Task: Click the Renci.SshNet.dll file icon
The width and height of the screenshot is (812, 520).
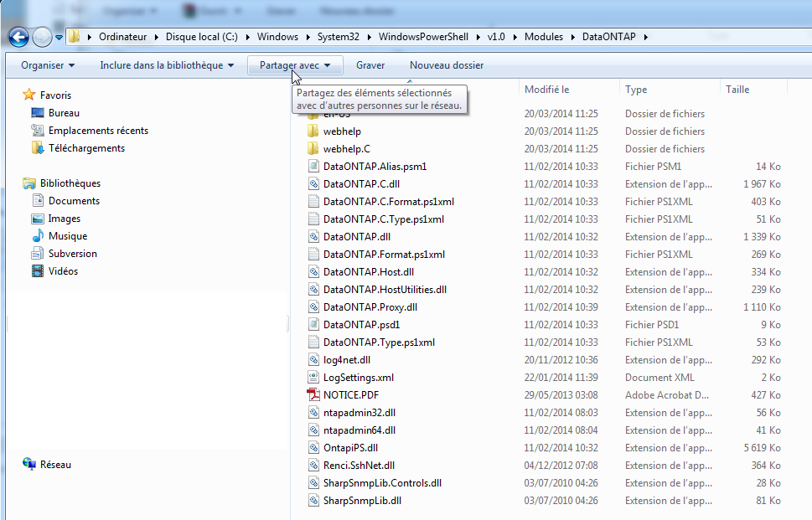Action: 313,466
